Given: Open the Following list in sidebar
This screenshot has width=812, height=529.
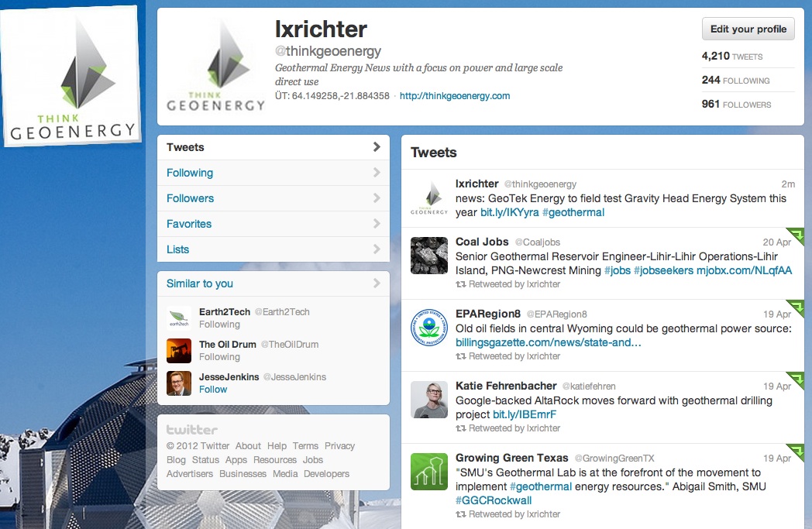Looking at the screenshot, I should pyautogui.click(x=190, y=173).
